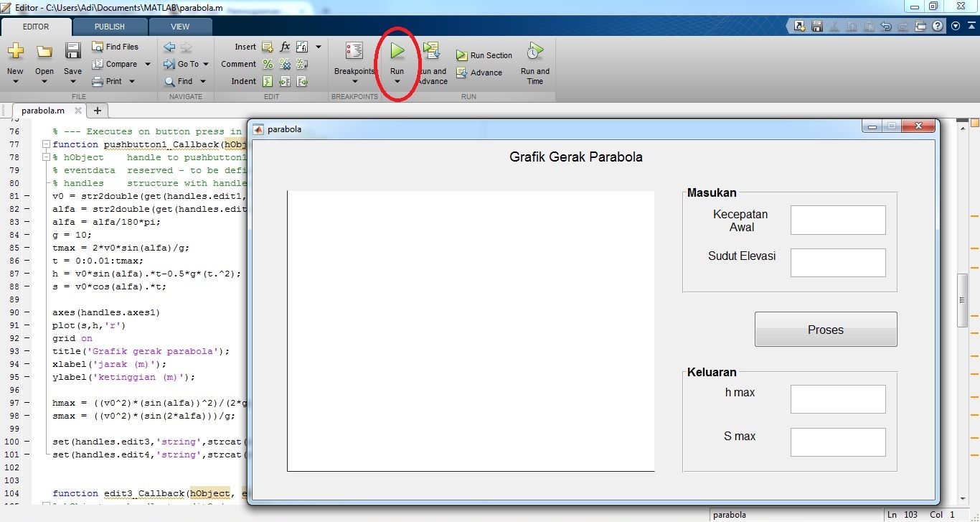Expand the Compare dropdown arrow
The width and height of the screenshot is (980, 522).
[148, 64]
